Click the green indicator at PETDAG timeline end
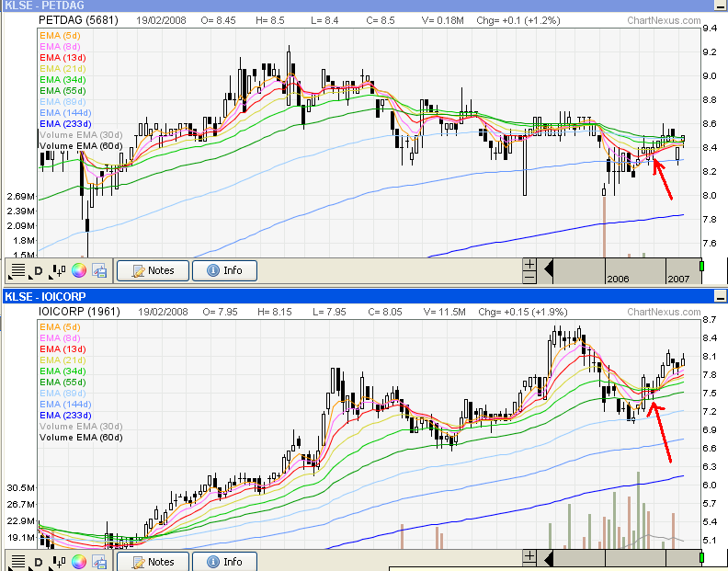 tap(702, 267)
